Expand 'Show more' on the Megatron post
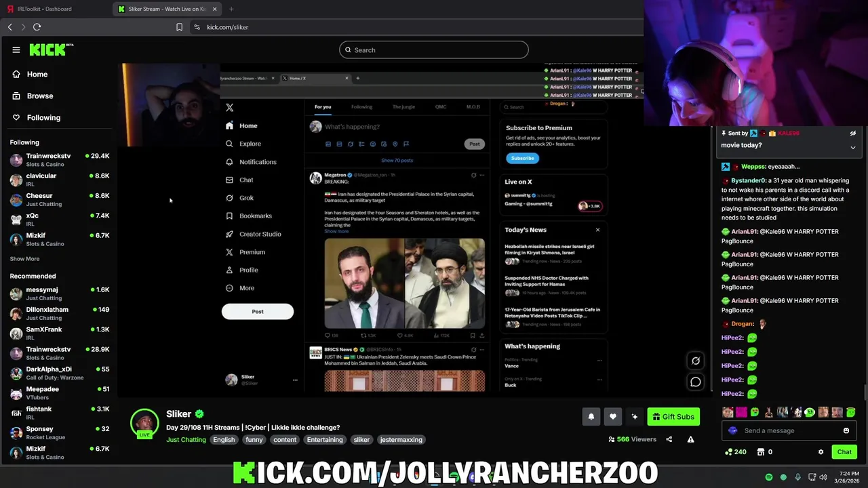 [x=336, y=231]
